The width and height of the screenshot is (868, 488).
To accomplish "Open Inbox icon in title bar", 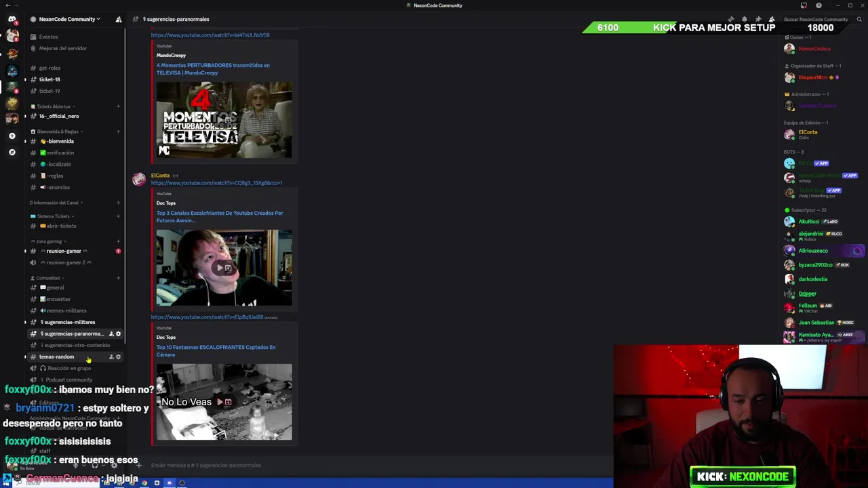I will [804, 5].
